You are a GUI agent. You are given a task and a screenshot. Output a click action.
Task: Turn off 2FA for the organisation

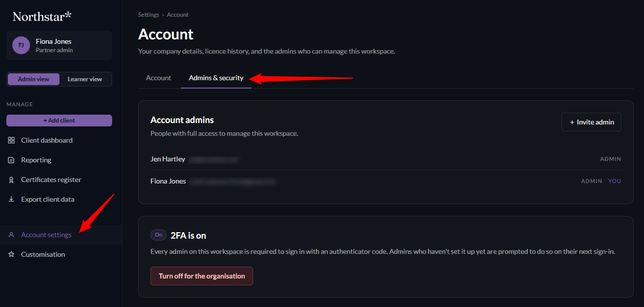pyautogui.click(x=202, y=276)
